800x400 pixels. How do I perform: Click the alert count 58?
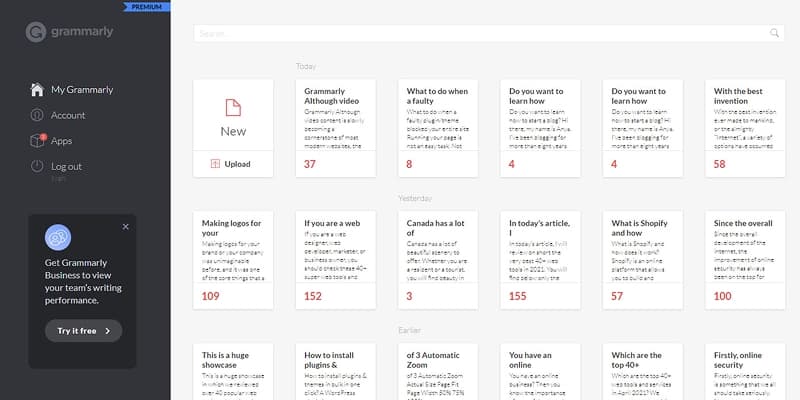pyautogui.click(x=719, y=164)
